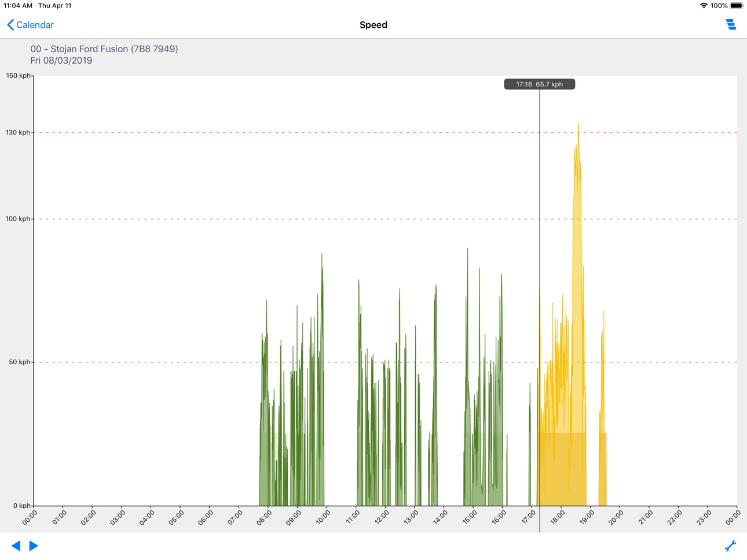Screen dimensions: 747x560
Task: Tap the 23:00 time axis label
Action: click(x=704, y=517)
